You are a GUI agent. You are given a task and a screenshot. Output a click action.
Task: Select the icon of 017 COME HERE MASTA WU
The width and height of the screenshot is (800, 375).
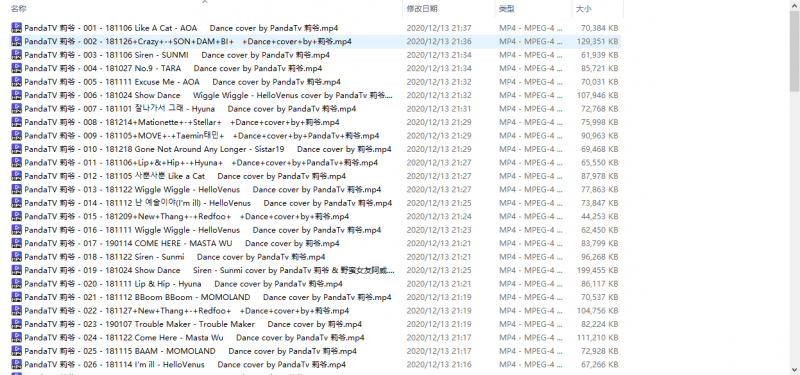click(x=16, y=243)
